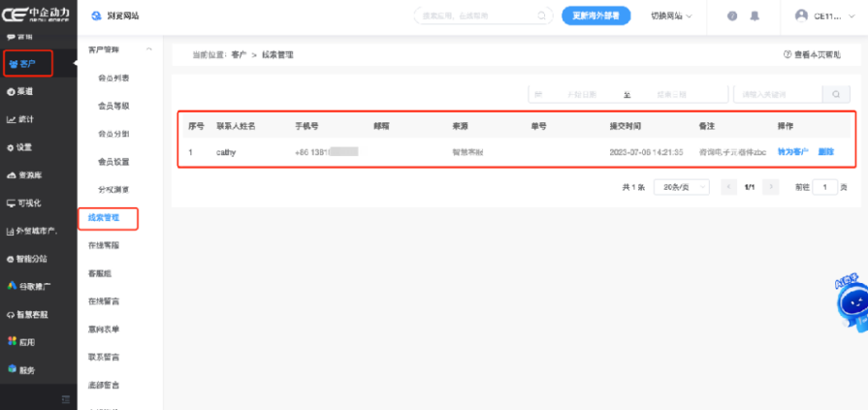Screen dimensions: 868x410
Task: Click 转为客户 for the cathy row
Action: click(x=793, y=151)
